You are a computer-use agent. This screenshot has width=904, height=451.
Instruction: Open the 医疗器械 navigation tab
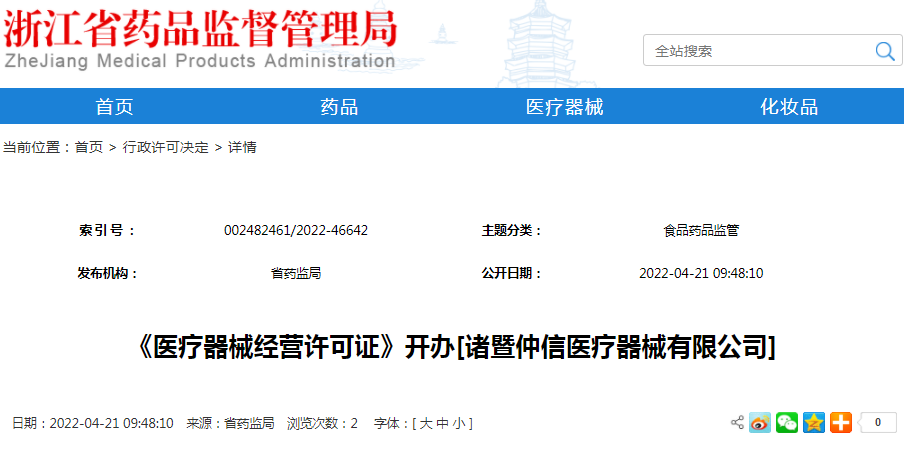click(564, 107)
